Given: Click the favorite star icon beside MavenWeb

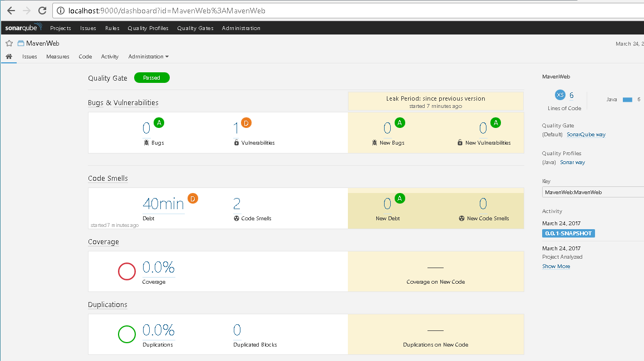Looking at the screenshot, I should point(9,43).
